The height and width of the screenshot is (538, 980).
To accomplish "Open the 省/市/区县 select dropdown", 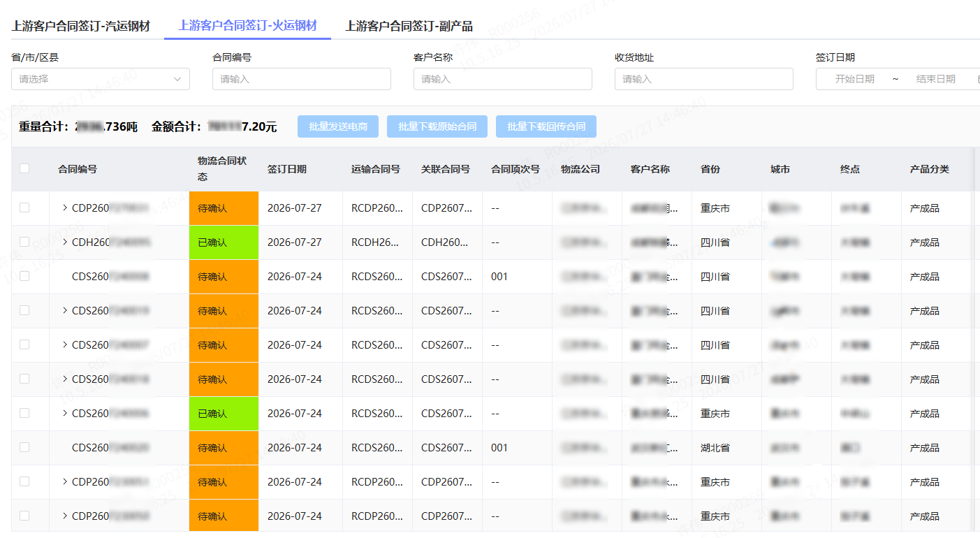I will pos(101,79).
